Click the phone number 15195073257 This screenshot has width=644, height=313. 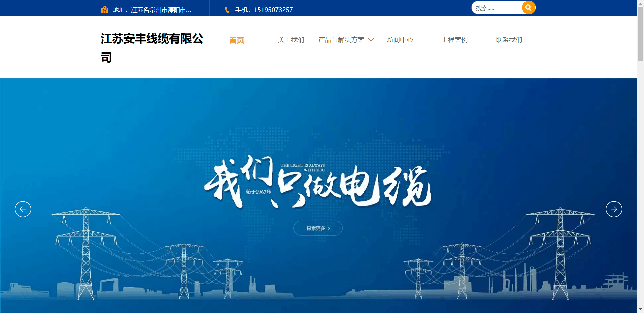(x=273, y=10)
